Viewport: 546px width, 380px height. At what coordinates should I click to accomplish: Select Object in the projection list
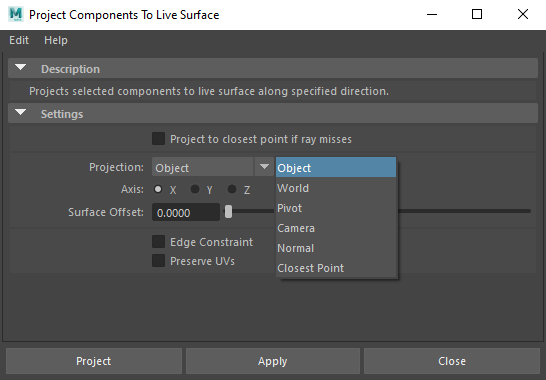[x=336, y=168]
